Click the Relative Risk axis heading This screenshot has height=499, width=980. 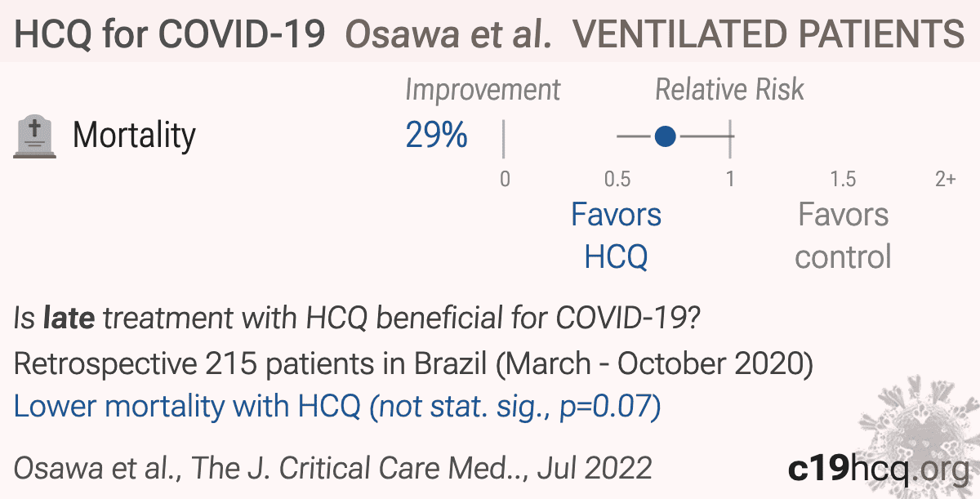730,90
